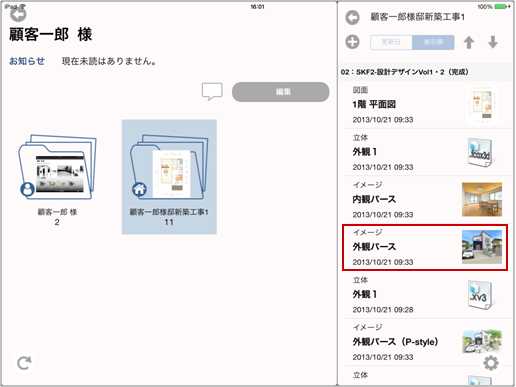Screen dimensions: 516x387
Task: Click the battery indicator in status bar
Action: [x=501, y=6]
